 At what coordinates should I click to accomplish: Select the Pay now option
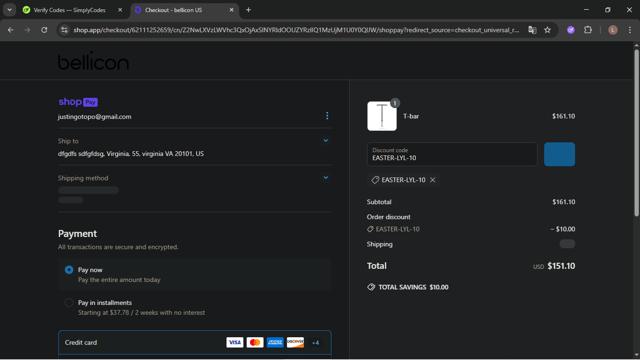tap(69, 270)
